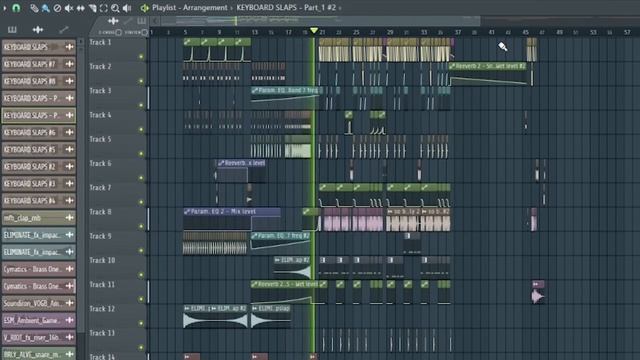This screenshot has height=360, width=640.
Task: Select the Mute tool speaker icon
Action: [69, 8]
